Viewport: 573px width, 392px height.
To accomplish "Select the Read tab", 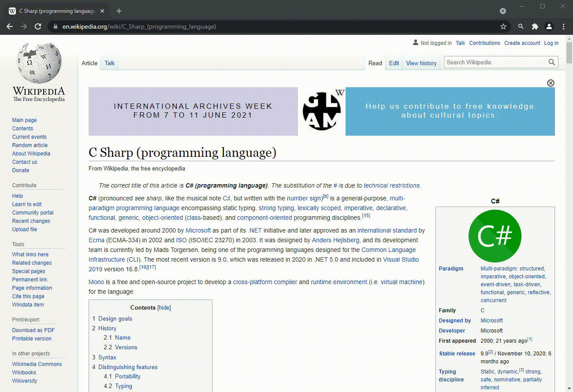I will 375,63.
